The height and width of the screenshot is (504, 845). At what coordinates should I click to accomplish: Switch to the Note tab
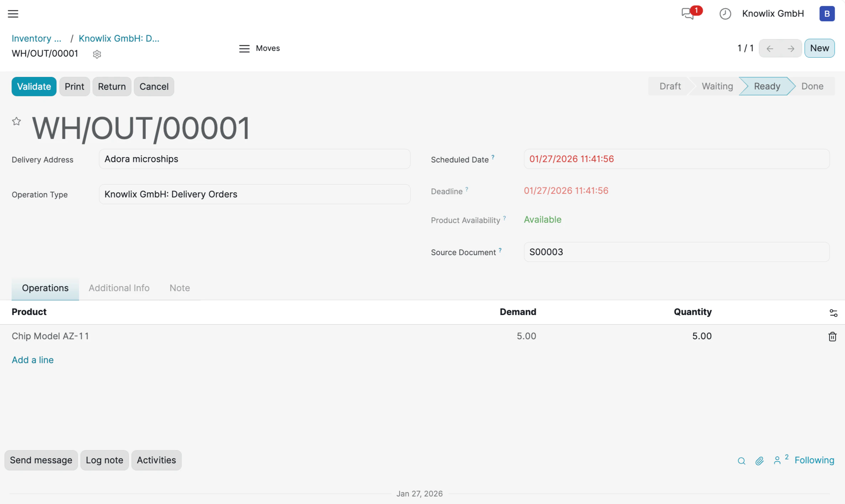pyautogui.click(x=179, y=288)
